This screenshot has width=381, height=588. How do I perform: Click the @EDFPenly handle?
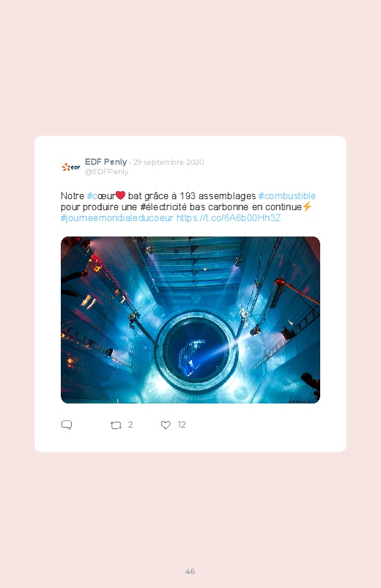(106, 172)
